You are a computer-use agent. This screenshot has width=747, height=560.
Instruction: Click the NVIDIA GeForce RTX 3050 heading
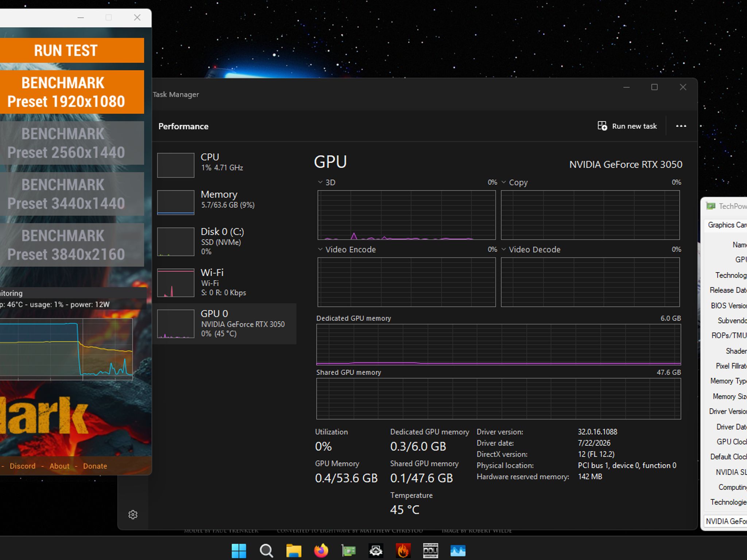626,164
